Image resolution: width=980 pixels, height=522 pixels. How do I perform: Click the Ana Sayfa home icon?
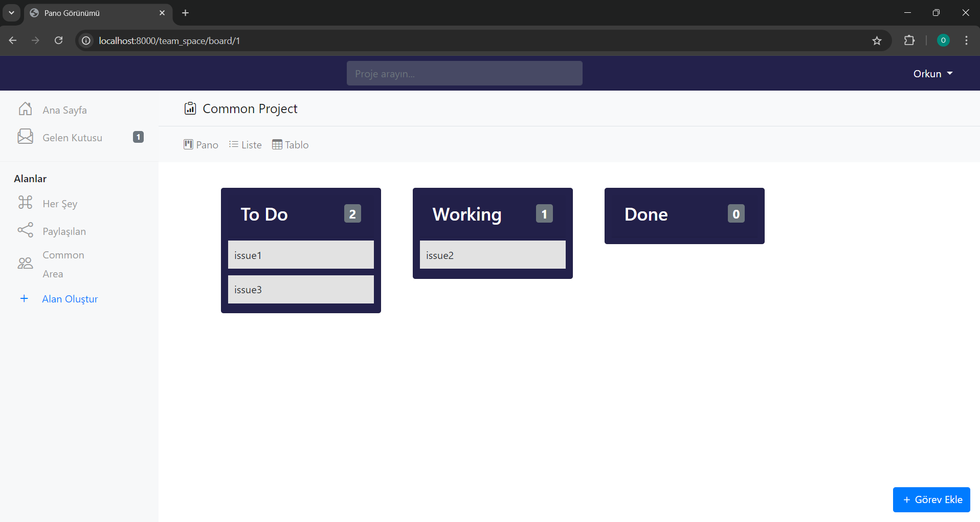pyautogui.click(x=25, y=109)
